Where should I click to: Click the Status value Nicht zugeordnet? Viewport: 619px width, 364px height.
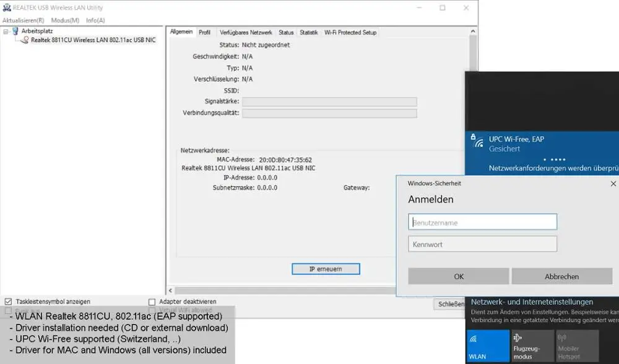click(266, 45)
